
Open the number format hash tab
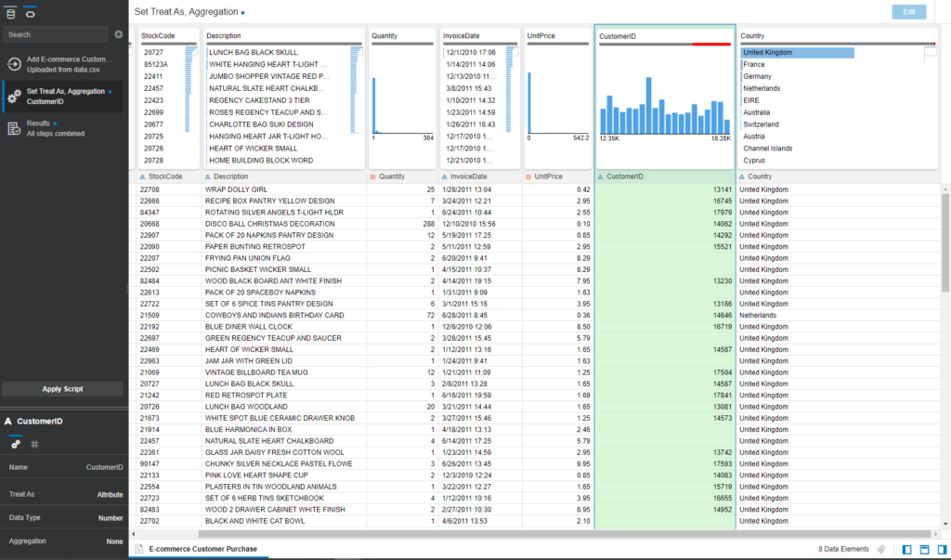pyautogui.click(x=34, y=444)
